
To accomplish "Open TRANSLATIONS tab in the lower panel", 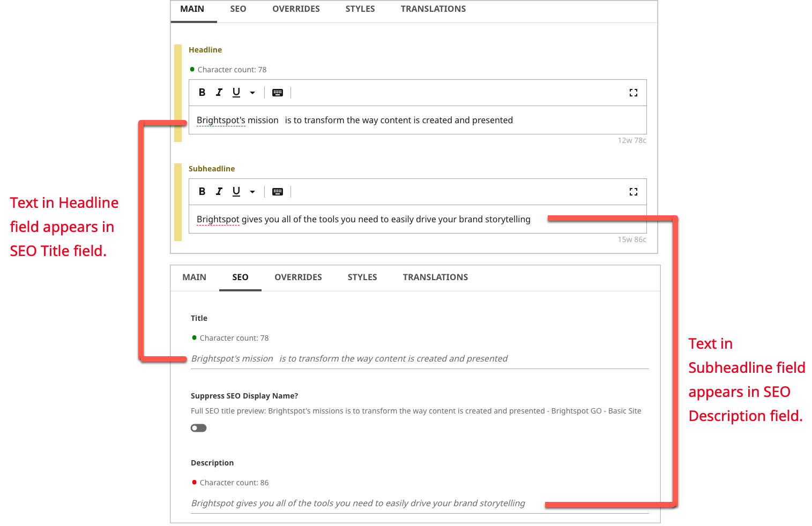I will 435,277.
